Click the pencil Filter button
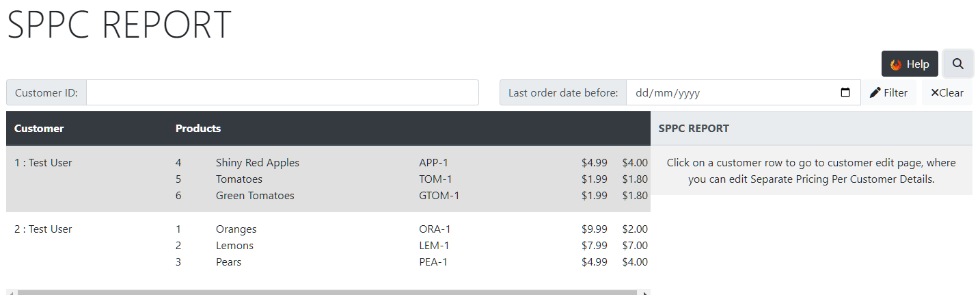The height and width of the screenshot is (295, 980). [888, 92]
